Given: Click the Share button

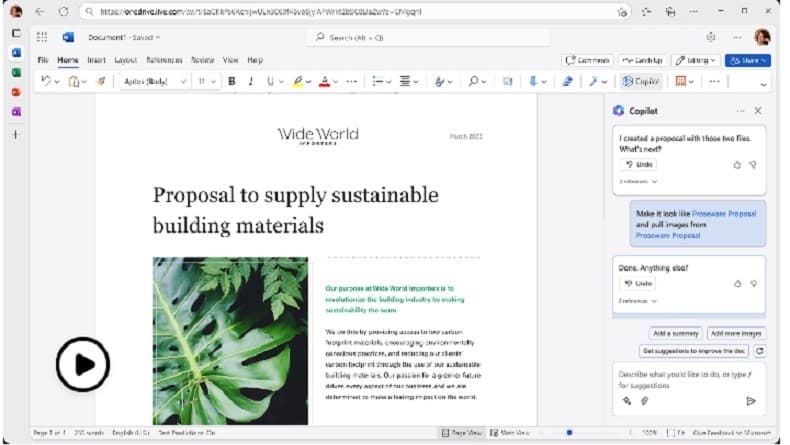Looking at the screenshot, I should coord(747,60).
